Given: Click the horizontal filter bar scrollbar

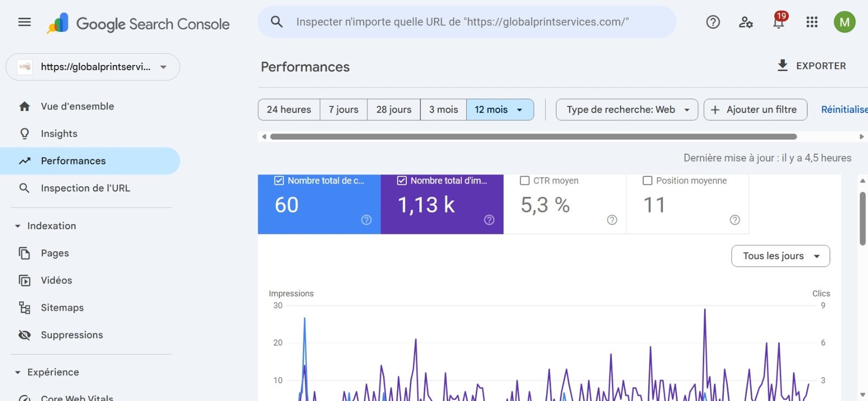Looking at the screenshot, I should [533, 137].
